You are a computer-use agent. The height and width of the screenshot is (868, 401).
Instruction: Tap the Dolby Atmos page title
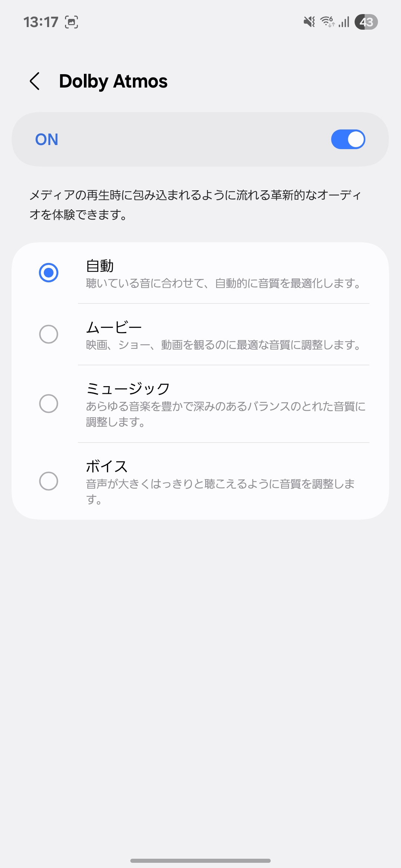[x=113, y=81]
